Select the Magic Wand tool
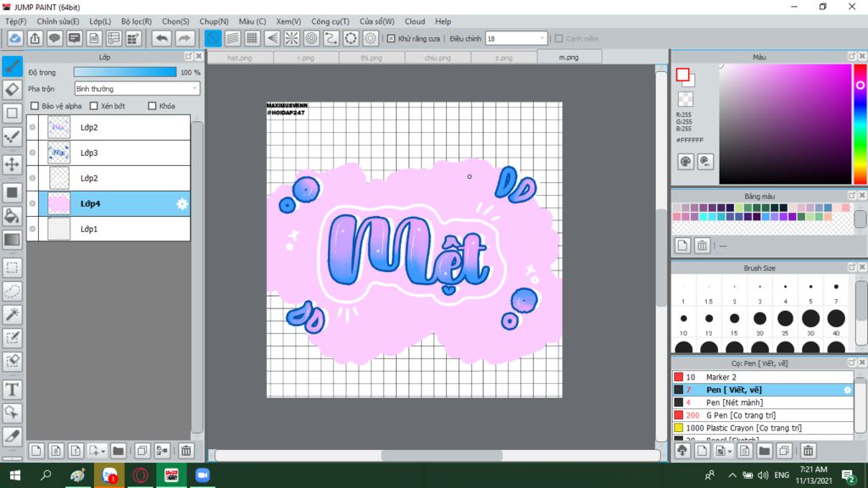 click(x=12, y=314)
